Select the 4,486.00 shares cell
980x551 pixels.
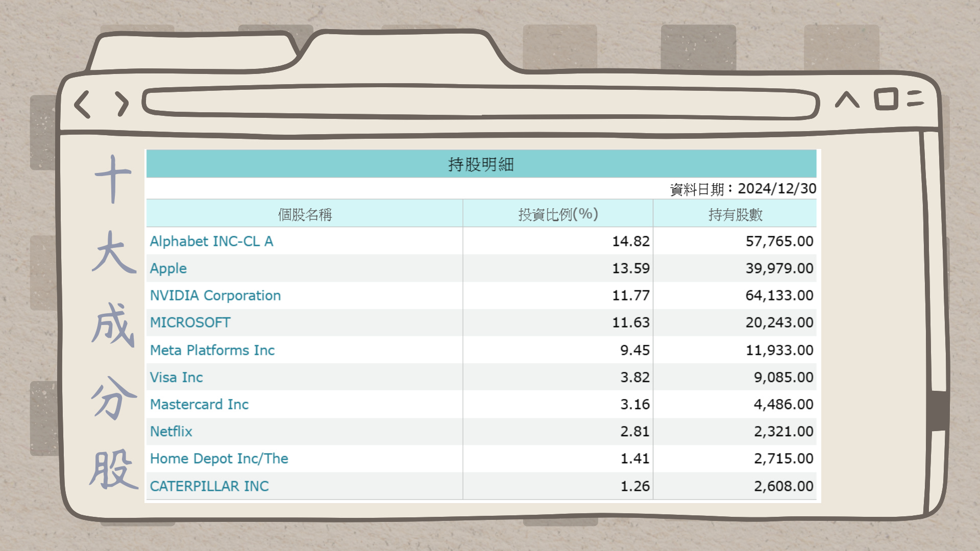[x=735, y=404]
